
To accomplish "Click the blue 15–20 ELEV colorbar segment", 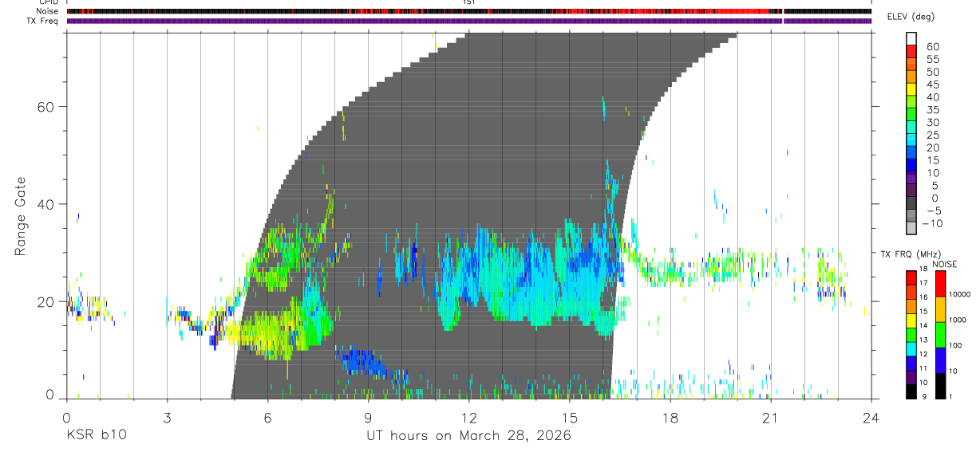I will coord(911,153).
